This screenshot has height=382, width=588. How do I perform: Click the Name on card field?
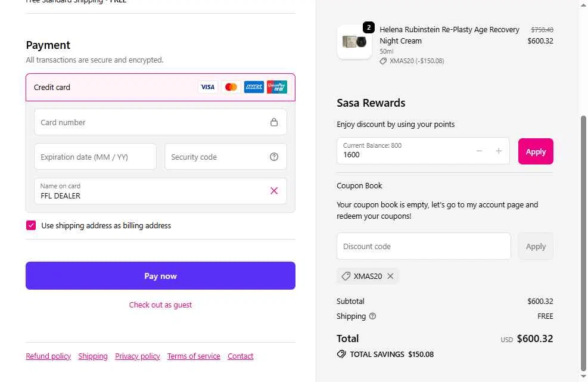(160, 191)
